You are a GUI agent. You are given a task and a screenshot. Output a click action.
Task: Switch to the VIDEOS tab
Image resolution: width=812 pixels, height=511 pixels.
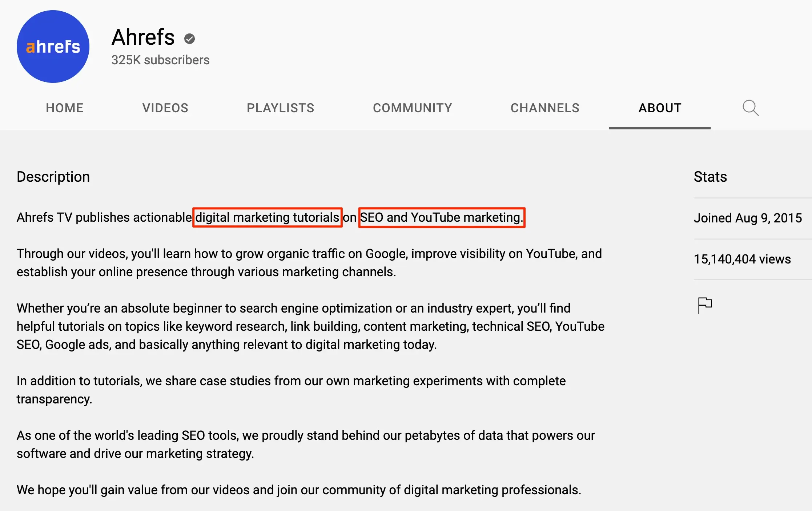click(x=165, y=108)
